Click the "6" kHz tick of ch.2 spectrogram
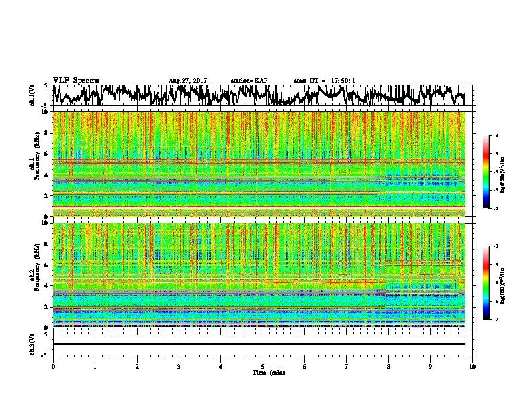 46,265
